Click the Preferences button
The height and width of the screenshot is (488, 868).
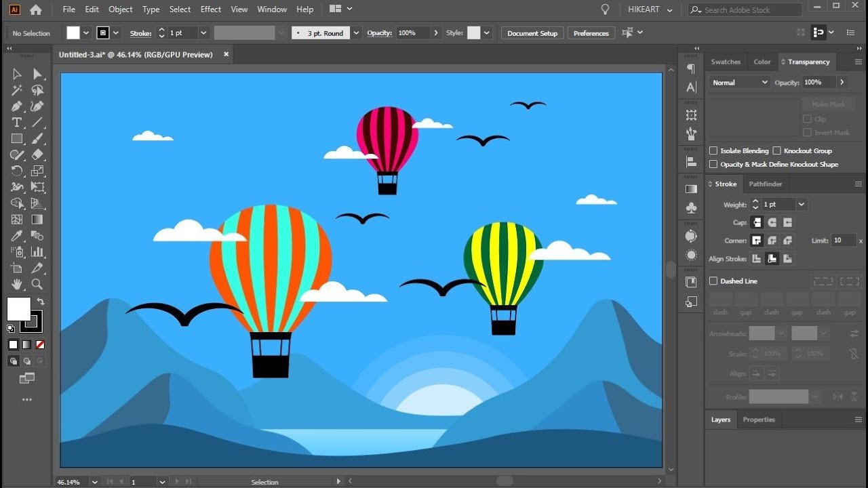[591, 33]
